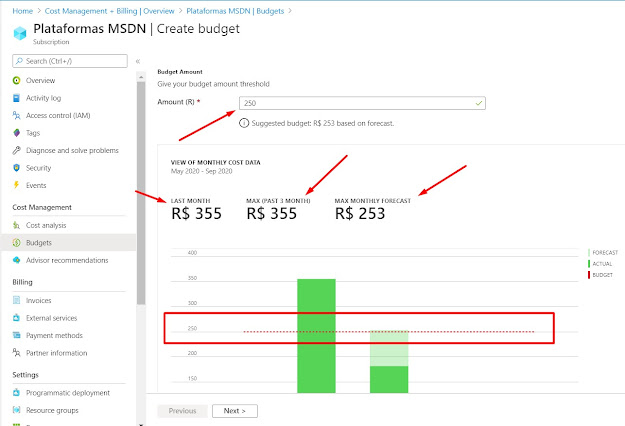Open Advisor recommendations menu item
Screen dimensions: 625x426
(67, 260)
